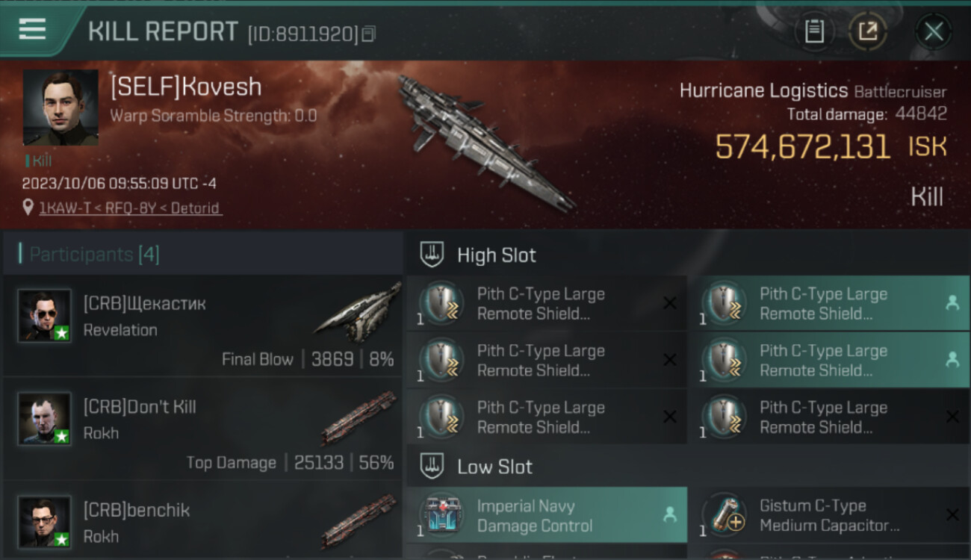Open the hamburger menu icon
This screenshot has width=971, height=560.
[31, 29]
